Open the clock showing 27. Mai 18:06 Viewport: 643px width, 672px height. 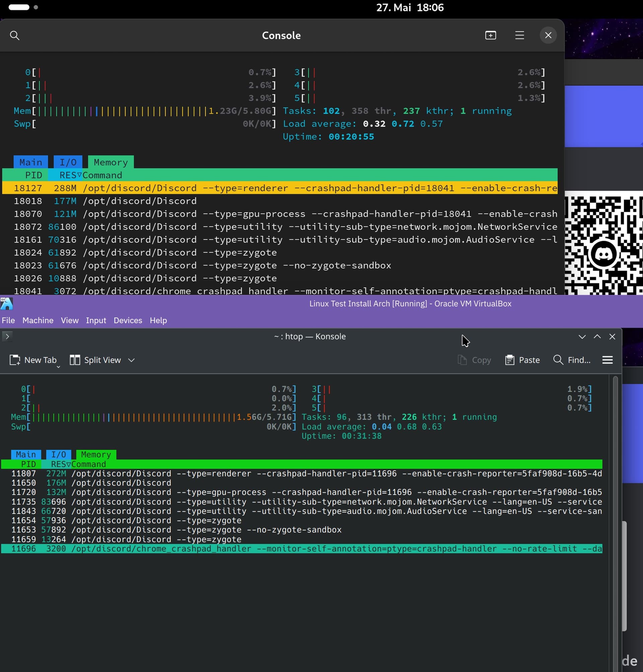pos(410,8)
